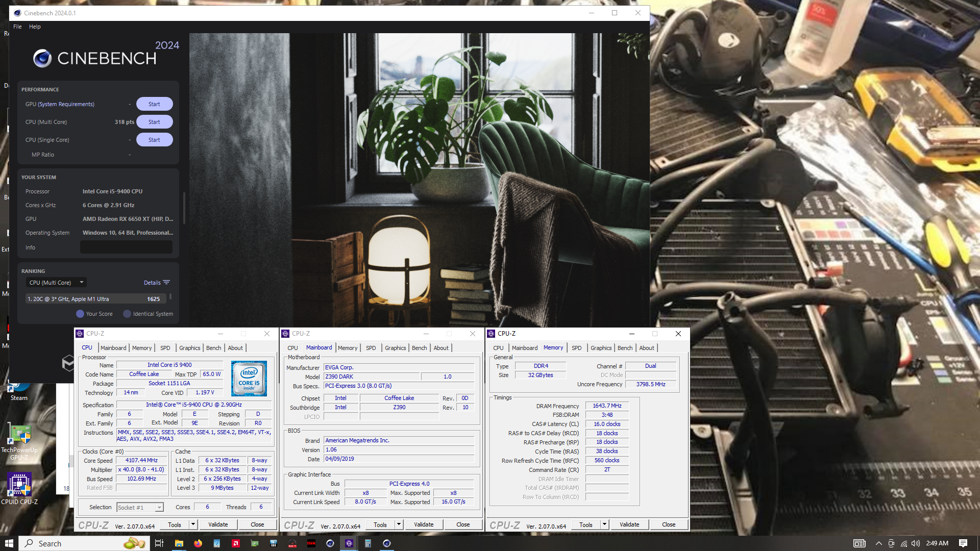The width and height of the screenshot is (980, 551).
Task: Open the Steam desktop shortcut
Action: point(19,391)
